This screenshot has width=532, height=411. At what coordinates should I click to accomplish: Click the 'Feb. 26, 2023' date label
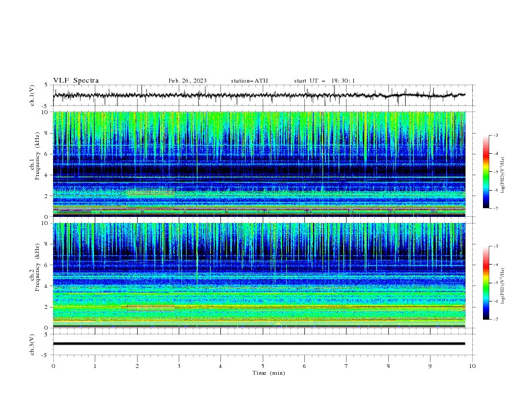(187, 81)
